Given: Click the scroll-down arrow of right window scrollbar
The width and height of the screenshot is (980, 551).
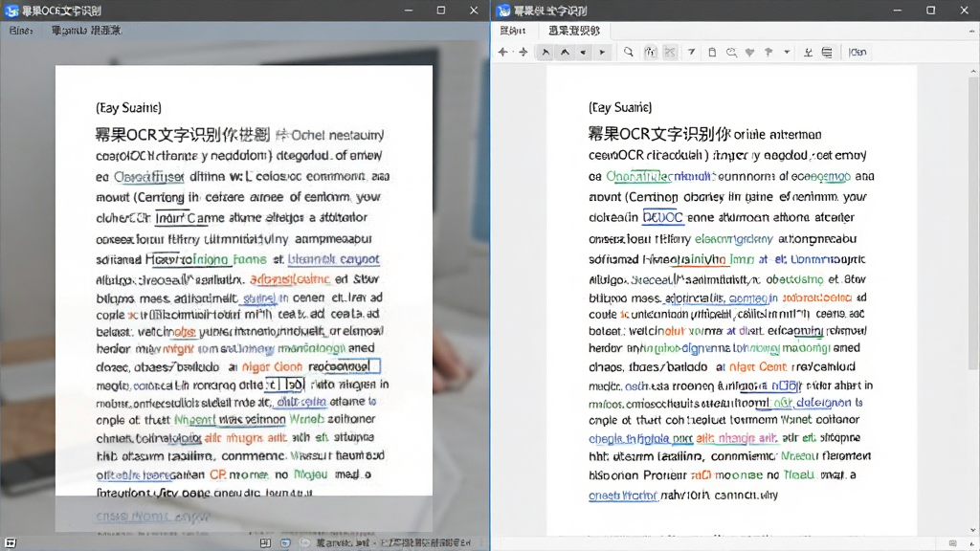Looking at the screenshot, I should [x=973, y=530].
